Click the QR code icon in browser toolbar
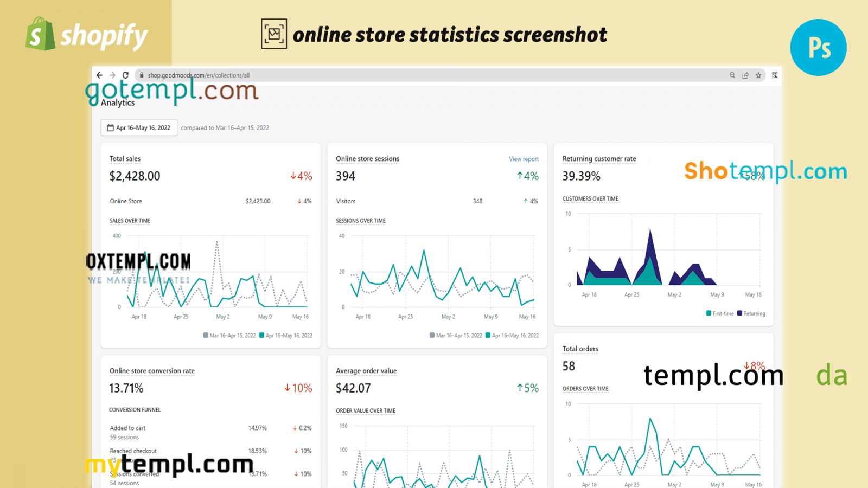 pyautogui.click(x=775, y=75)
